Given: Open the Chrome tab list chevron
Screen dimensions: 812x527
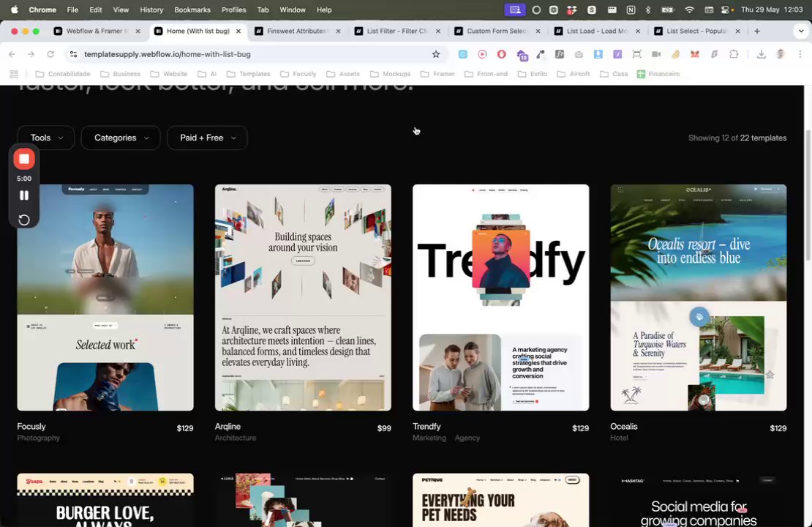Looking at the screenshot, I should (x=800, y=31).
